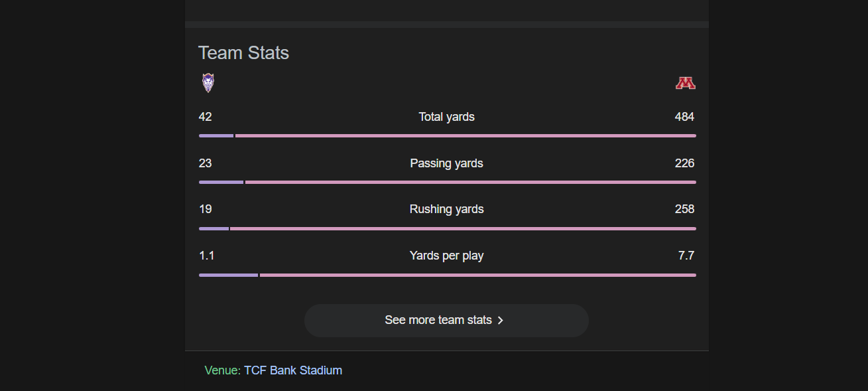The height and width of the screenshot is (391, 868).
Task: Click the purple demon team logo
Action: coord(208,83)
